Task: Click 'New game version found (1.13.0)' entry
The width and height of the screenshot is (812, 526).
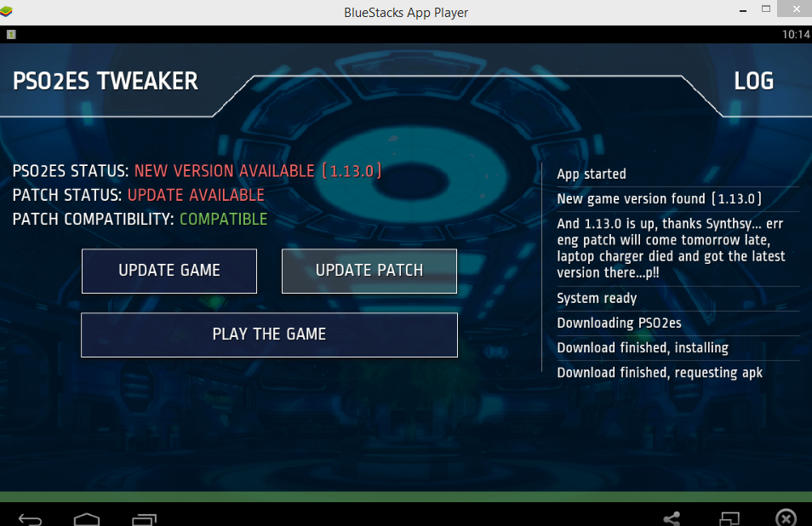Action: (660, 199)
